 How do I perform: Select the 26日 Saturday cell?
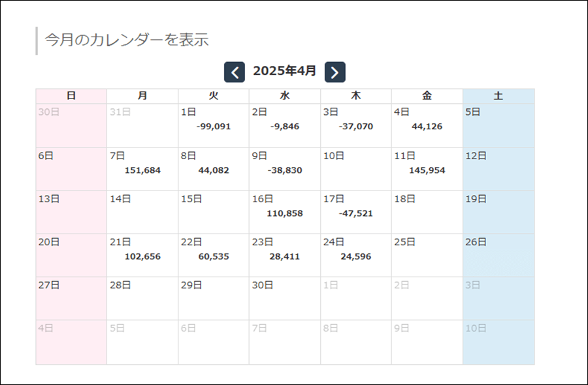point(498,255)
